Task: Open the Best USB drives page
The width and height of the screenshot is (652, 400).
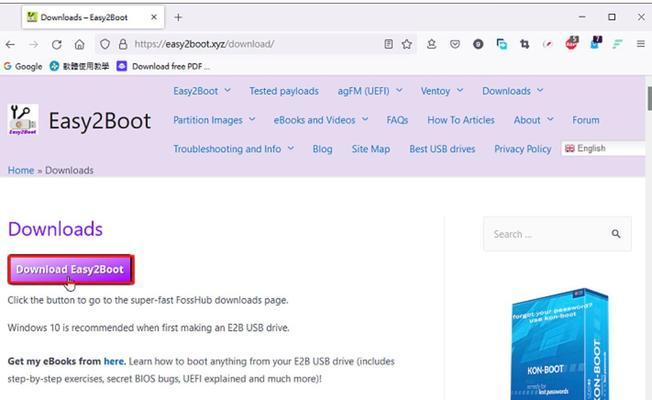Action: point(442,149)
